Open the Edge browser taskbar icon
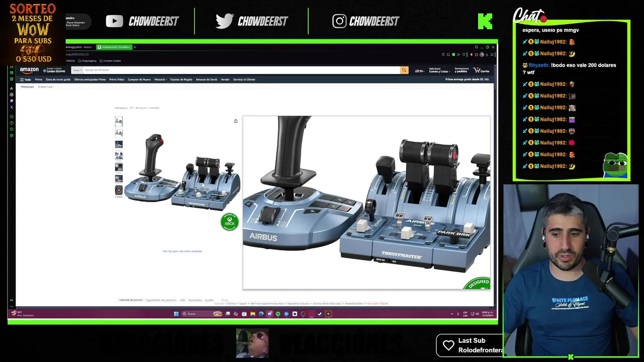 261,314
